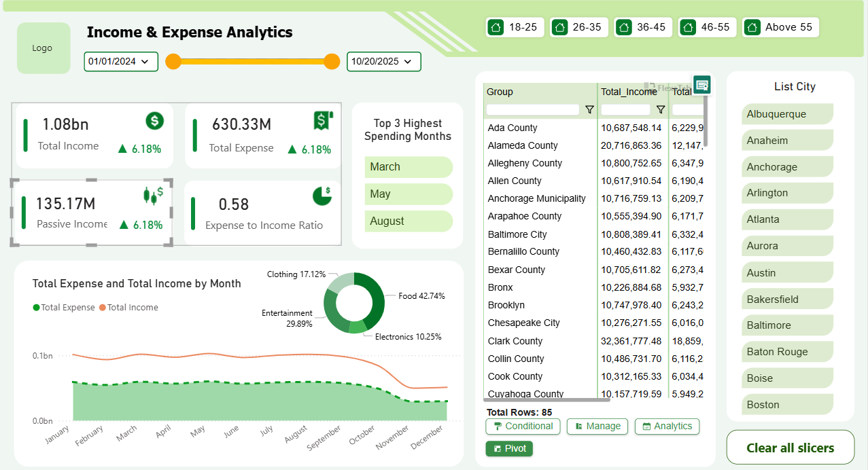Choose Anaheim in List City
Viewport: 868px width, 470px height.
click(x=787, y=141)
